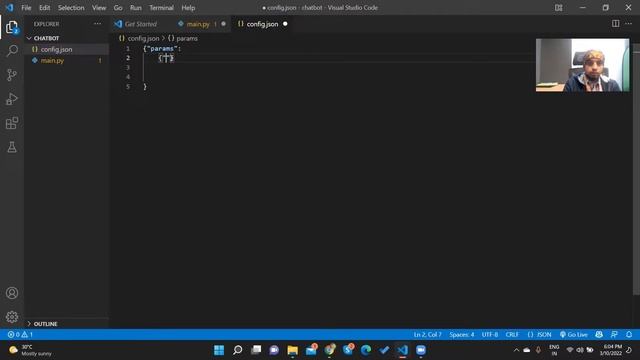
Task: Open Explorer more actions ellipsis
Action: (x=97, y=24)
